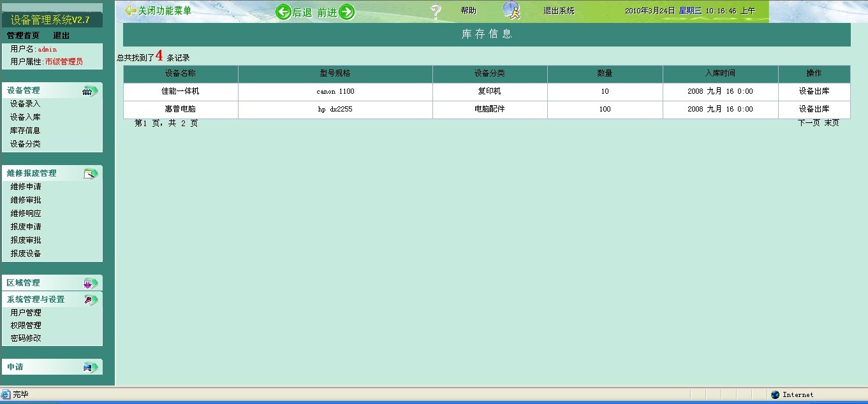Image resolution: width=868 pixels, height=404 pixels.
Task: Click the help question mark icon
Action: click(x=436, y=11)
